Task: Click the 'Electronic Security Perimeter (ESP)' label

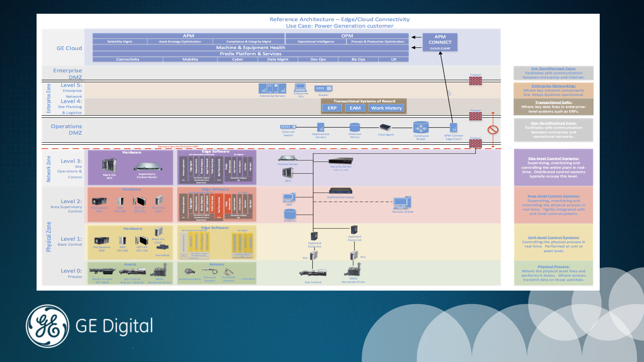Action: coord(178,146)
